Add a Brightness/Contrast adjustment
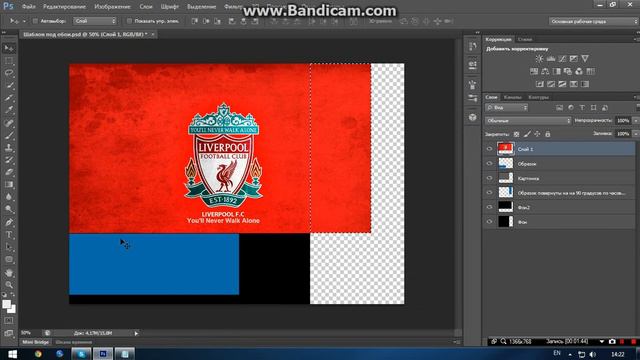640x360 pixels. tap(539, 59)
